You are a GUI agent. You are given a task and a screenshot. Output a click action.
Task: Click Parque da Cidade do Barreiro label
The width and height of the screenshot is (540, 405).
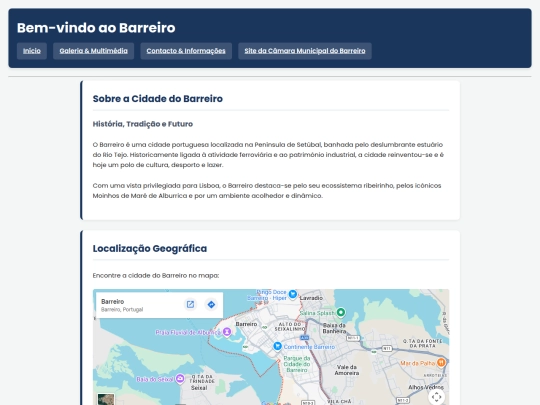coord(297,364)
